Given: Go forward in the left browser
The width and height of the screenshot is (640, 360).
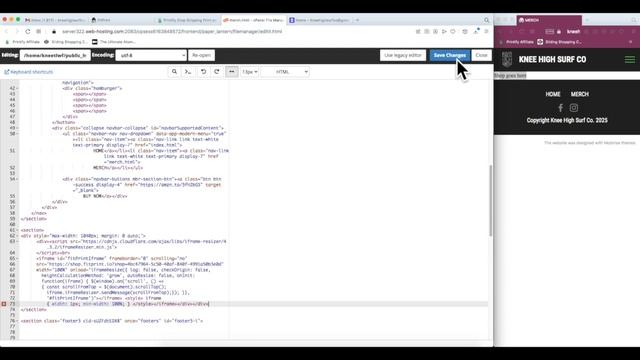Looking at the screenshot, I should (17, 31).
